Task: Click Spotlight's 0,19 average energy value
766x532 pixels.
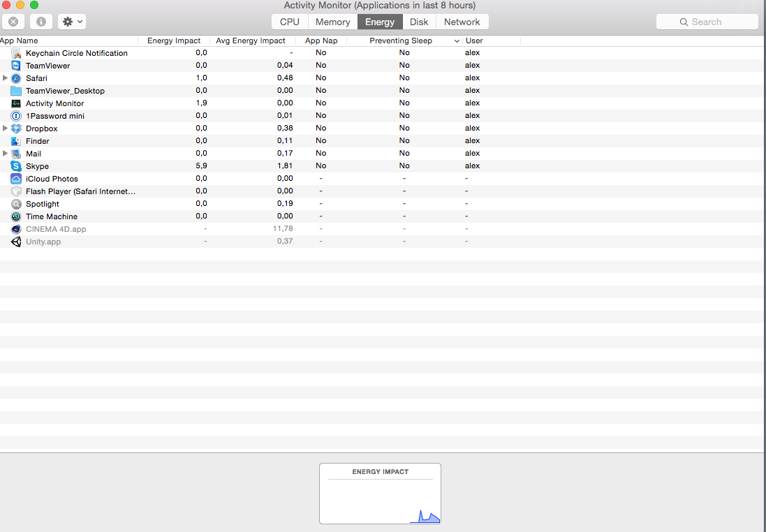Action: (x=285, y=203)
